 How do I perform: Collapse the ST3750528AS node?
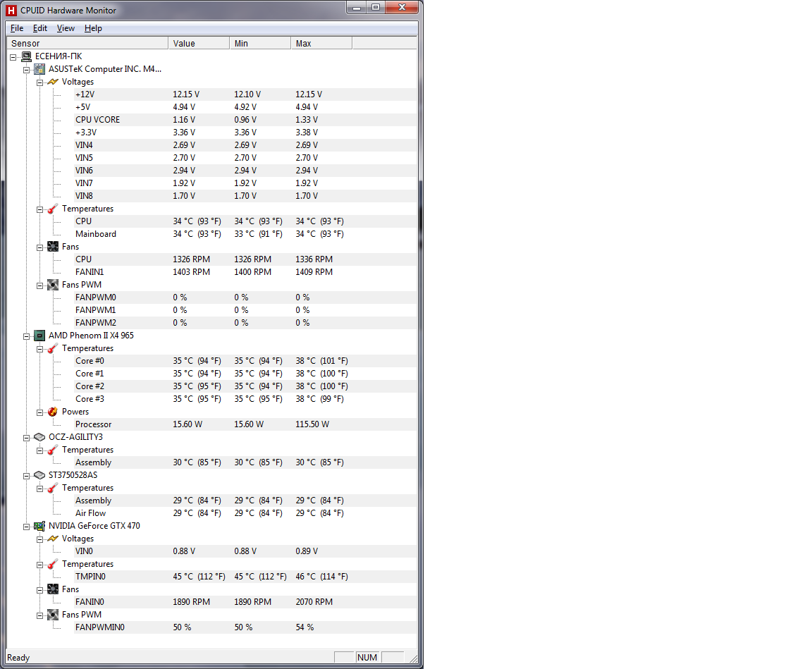26,477
